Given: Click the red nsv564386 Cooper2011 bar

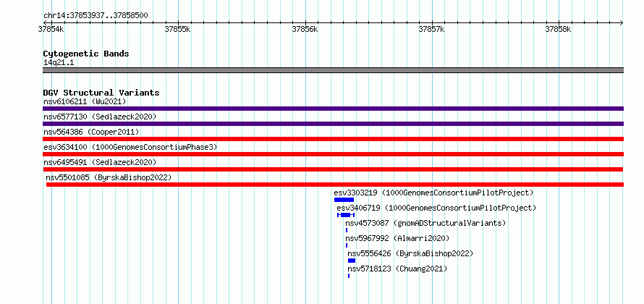Looking at the screenshot, I should [x=333, y=139].
